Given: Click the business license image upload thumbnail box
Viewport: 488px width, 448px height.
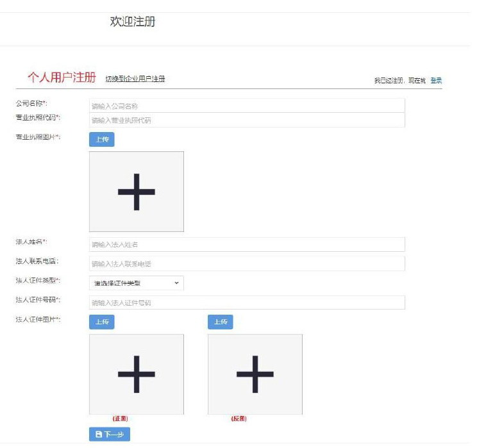Looking at the screenshot, I should coord(137,192).
